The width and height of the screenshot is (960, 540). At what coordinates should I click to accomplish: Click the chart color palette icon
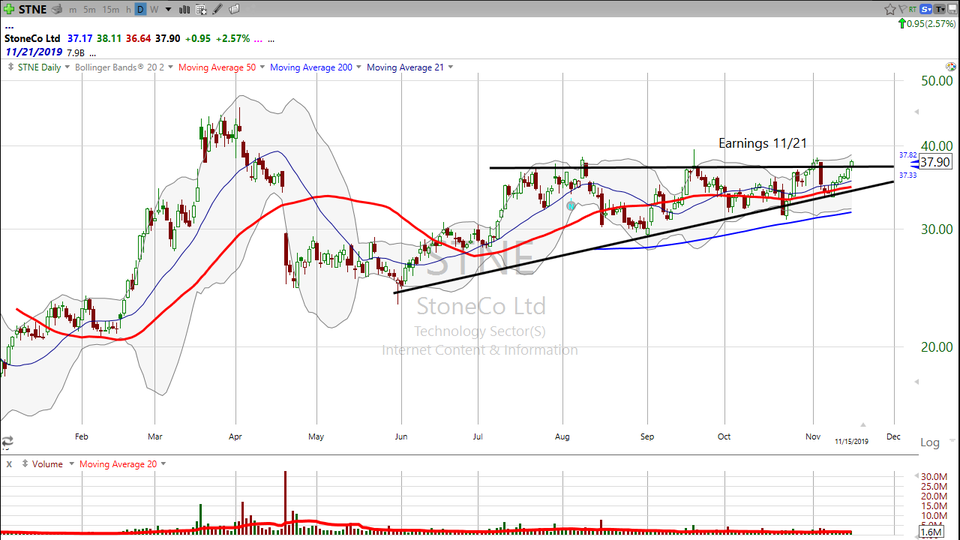point(950,66)
